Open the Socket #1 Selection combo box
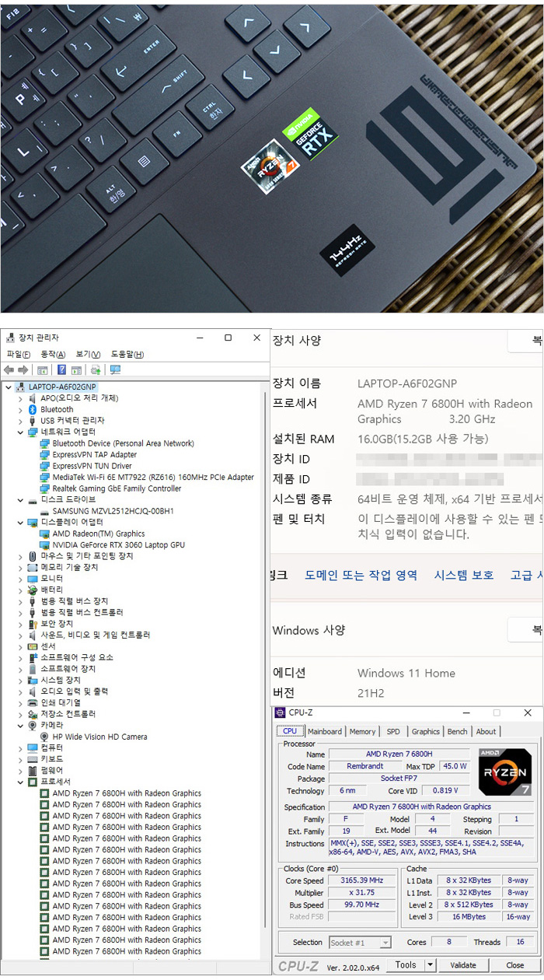The image size is (544, 980). coord(360,942)
